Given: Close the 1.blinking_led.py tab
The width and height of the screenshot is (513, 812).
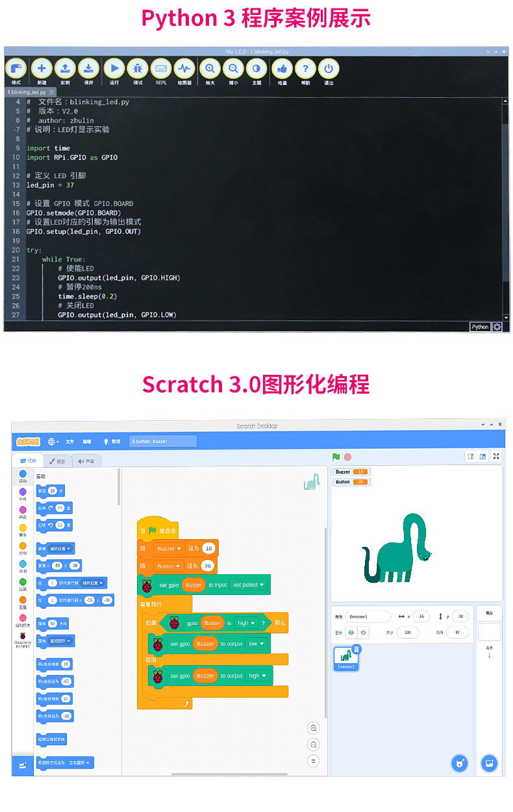Looking at the screenshot, I should click(x=52, y=92).
